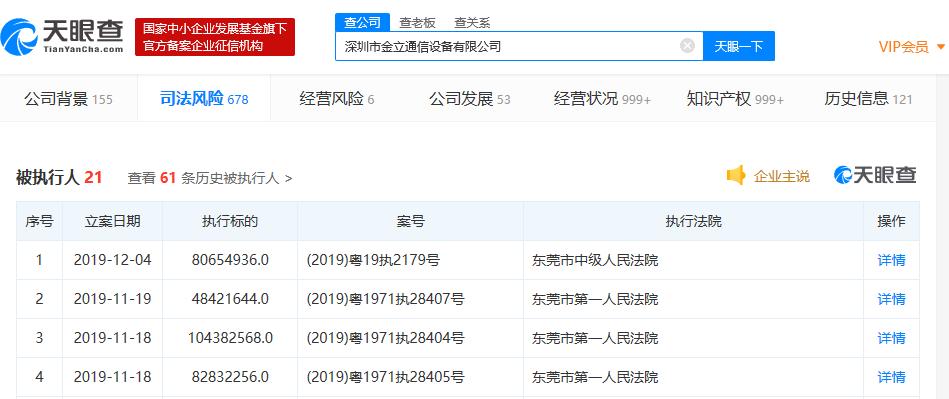This screenshot has height=399, width=949.
Task: Click the 天眼查 logo above the table
Action: (x=875, y=175)
